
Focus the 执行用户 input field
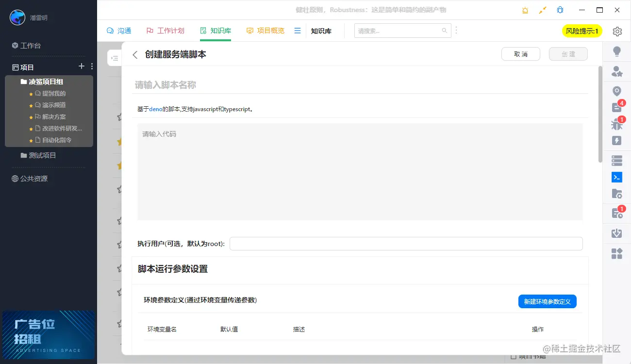[x=406, y=244]
